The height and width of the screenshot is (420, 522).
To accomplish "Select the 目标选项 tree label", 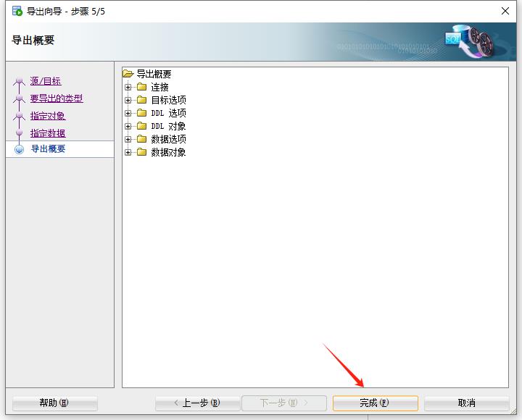I will click(168, 100).
